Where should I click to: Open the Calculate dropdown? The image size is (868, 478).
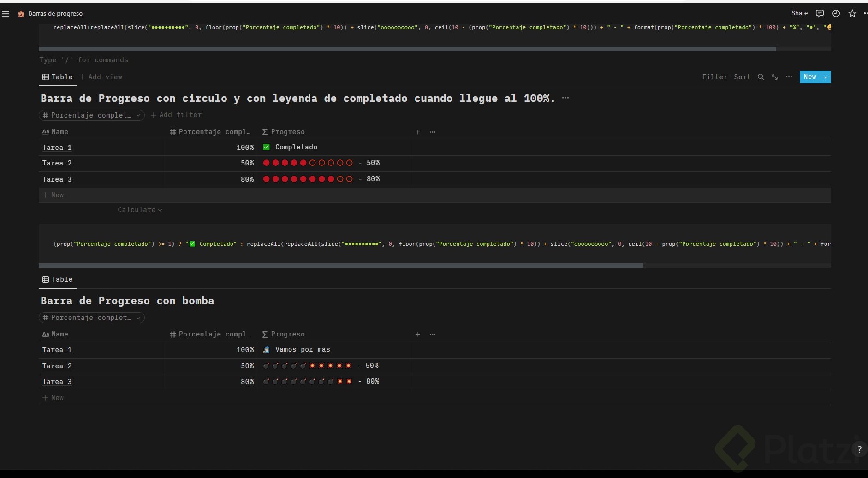(140, 210)
